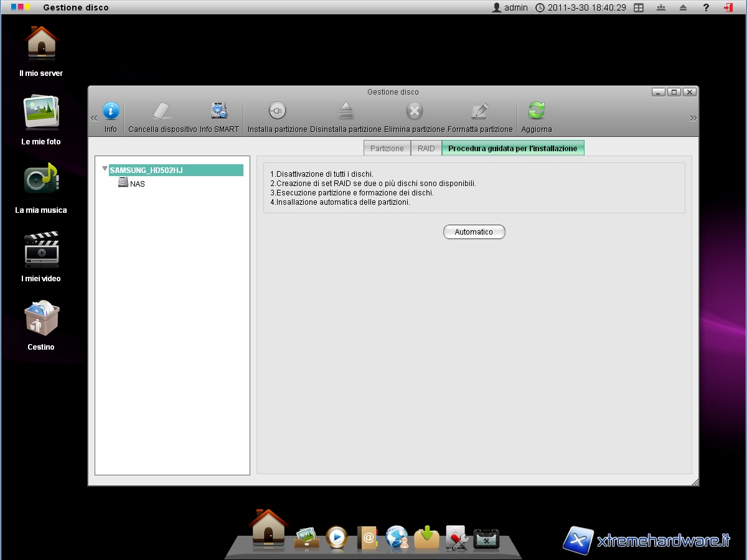The image size is (747, 560).
Task: Open Info SMART for the disk
Action: (x=219, y=112)
